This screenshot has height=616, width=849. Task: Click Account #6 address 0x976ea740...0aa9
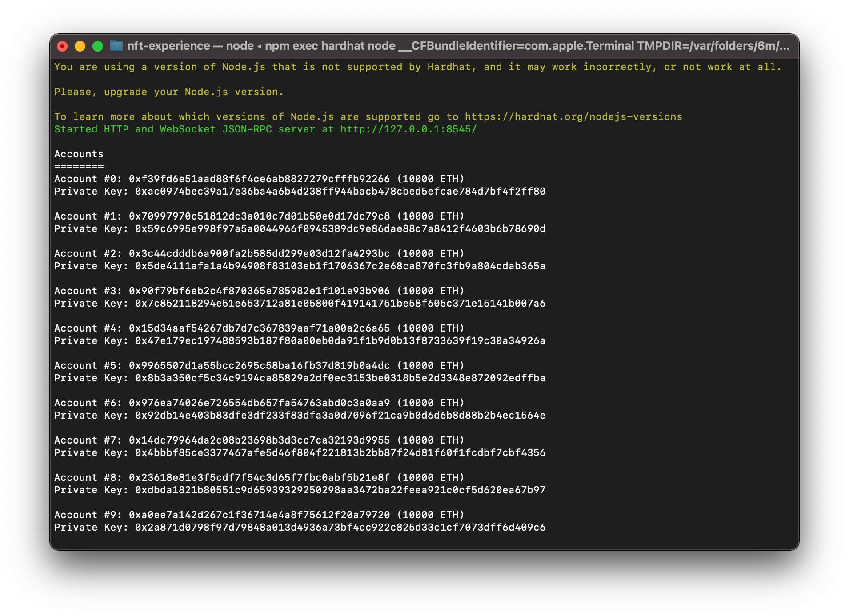click(259, 403)
